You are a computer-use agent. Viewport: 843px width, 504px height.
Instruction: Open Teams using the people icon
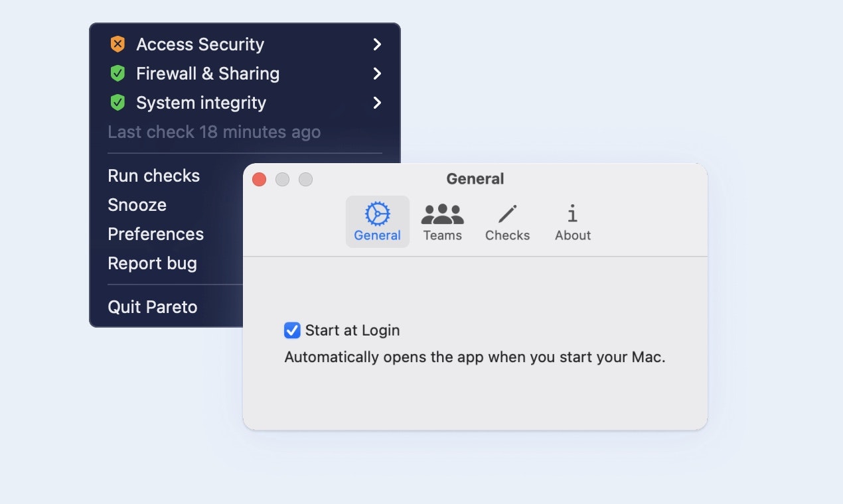point(442,214)
